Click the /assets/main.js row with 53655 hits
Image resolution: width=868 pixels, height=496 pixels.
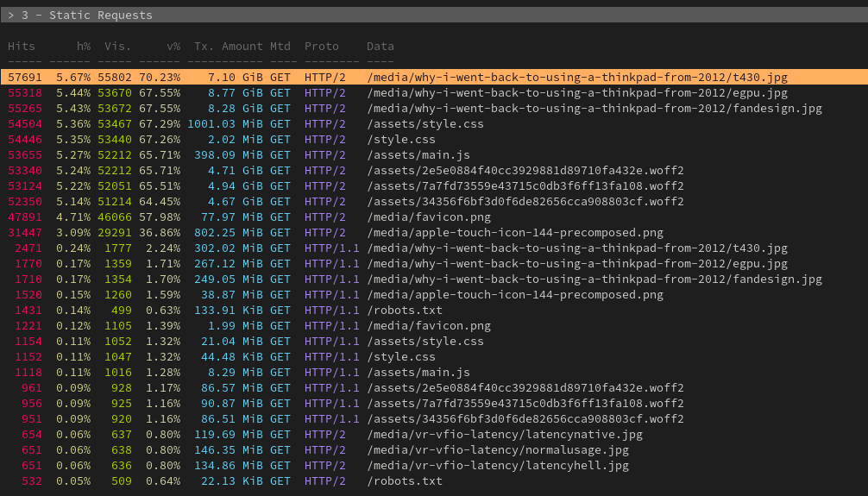[x=418, y=155]
